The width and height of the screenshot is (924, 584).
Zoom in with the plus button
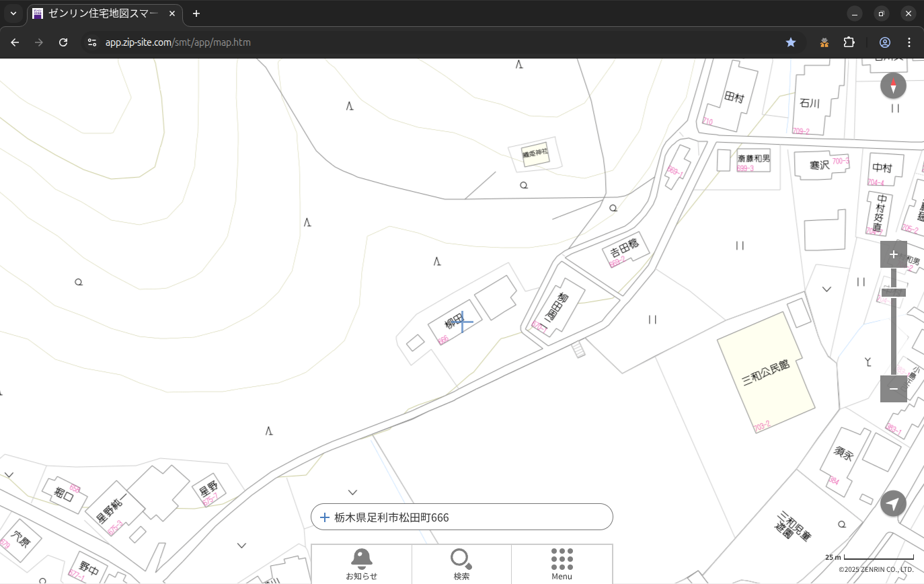tap(893, 254)
